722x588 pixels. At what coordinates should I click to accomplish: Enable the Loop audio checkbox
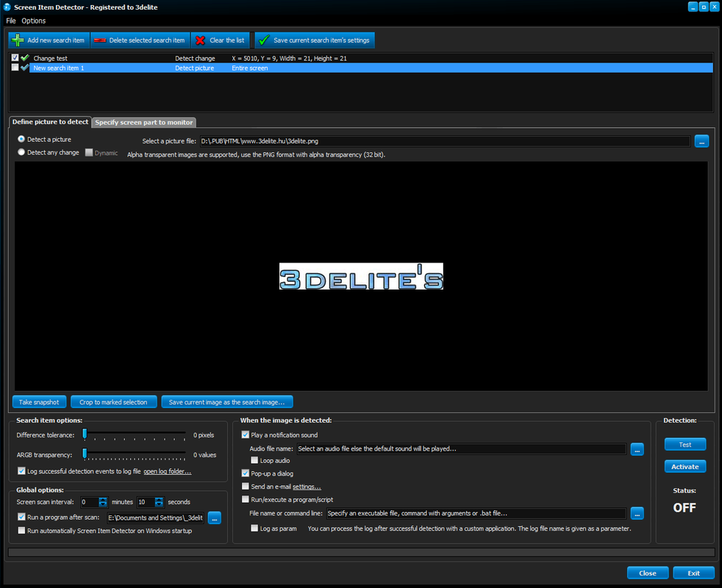[x=254, y=460]
